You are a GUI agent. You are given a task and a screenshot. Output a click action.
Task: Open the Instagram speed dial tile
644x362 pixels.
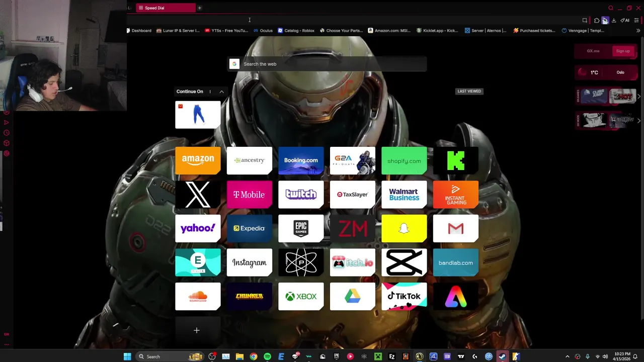coord(250,262)
